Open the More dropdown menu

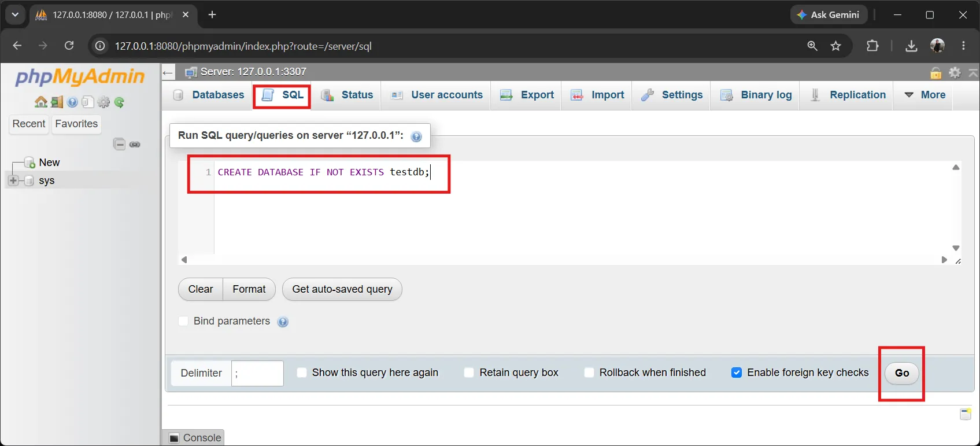pos(924,95)
